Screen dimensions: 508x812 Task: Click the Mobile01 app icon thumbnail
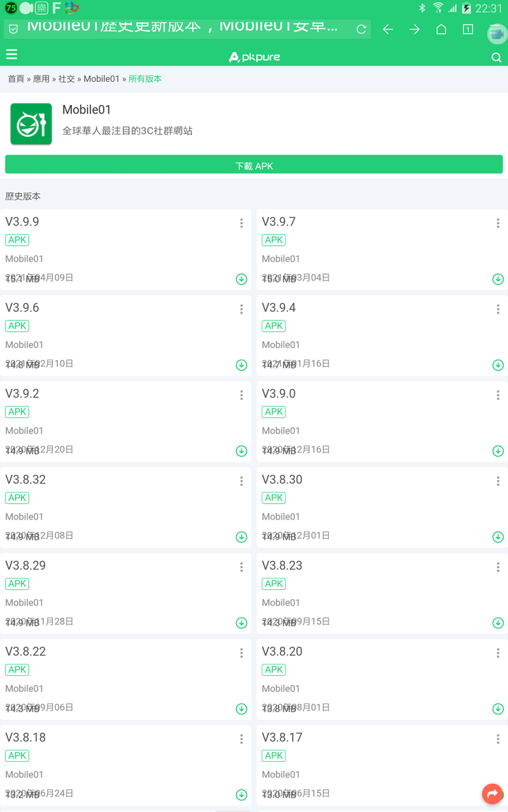coord(31,124)
